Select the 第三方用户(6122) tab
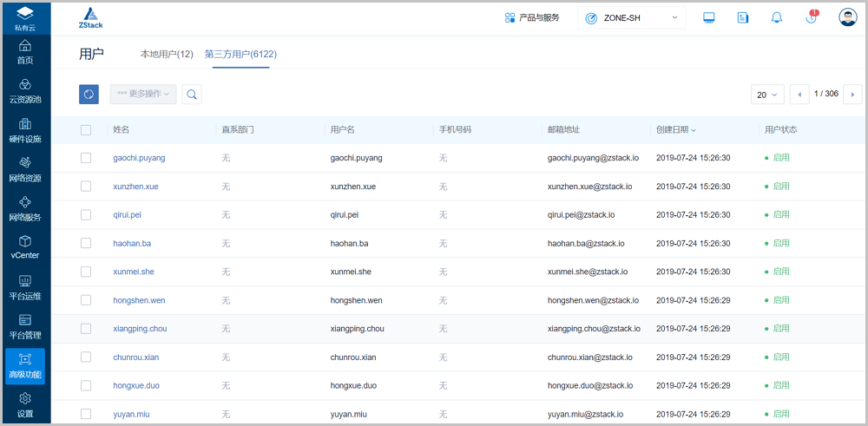Image resolution: width=868 pixels, height=426 pixels. [x=240, y=54]
